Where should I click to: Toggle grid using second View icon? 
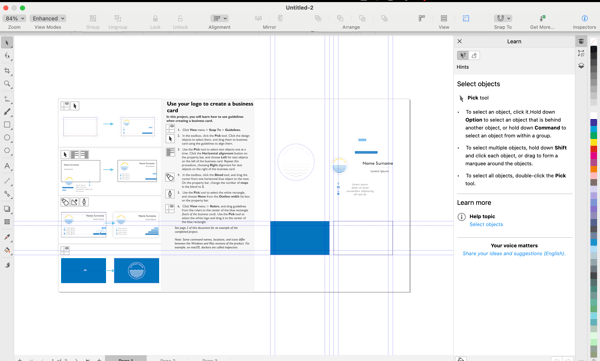pyautogui.click(x=444, y=18)
